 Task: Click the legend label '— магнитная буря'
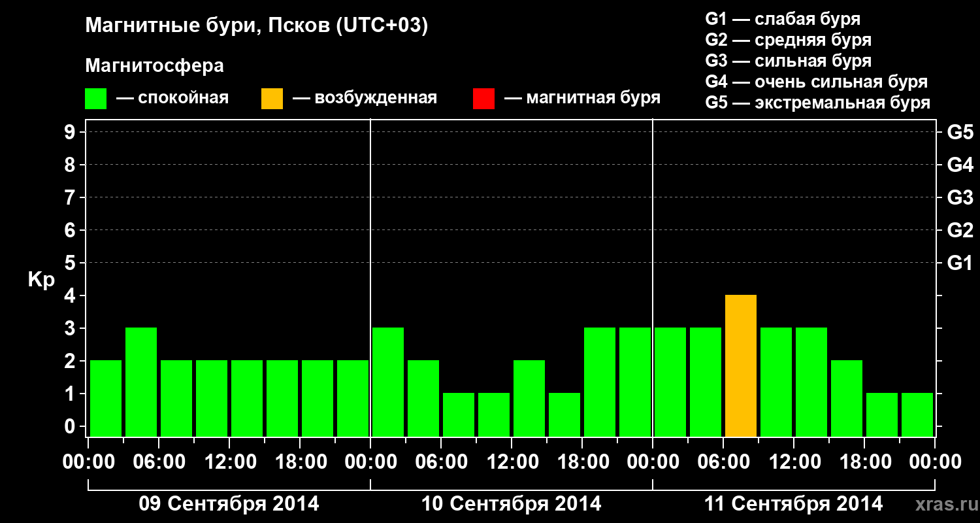click(582, 99)
